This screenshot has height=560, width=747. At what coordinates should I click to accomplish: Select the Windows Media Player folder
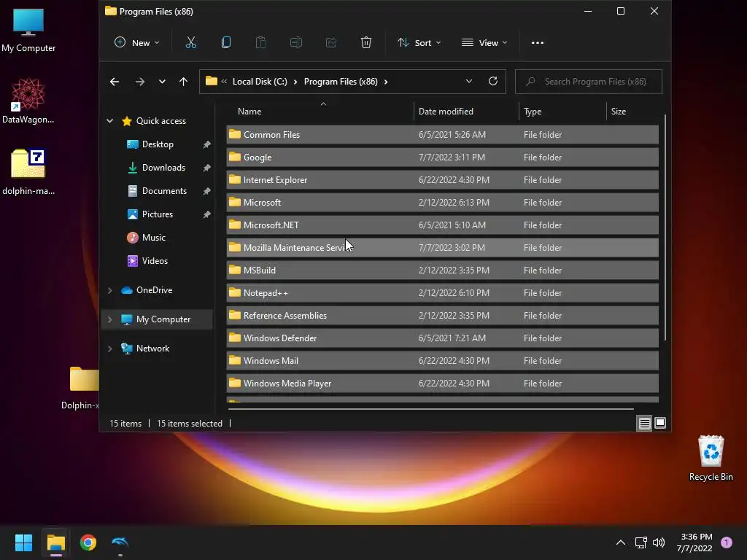pyautogui.click(x=442, y=384)
